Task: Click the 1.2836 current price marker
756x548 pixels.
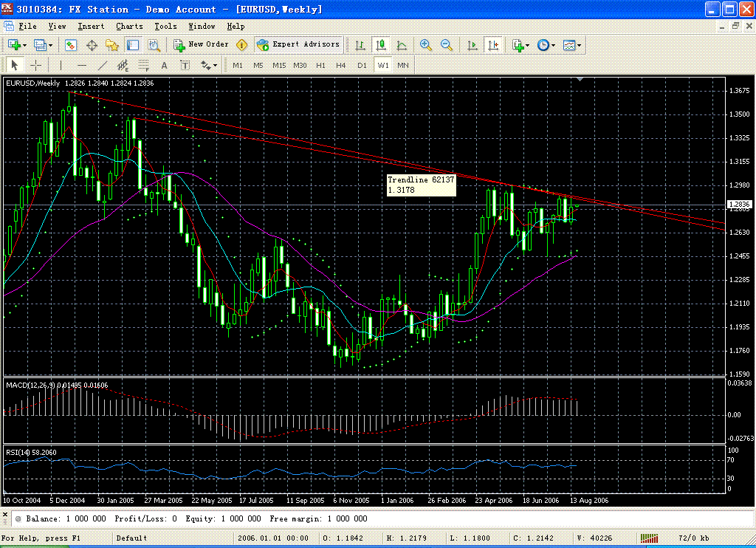Action: (739, 205)
